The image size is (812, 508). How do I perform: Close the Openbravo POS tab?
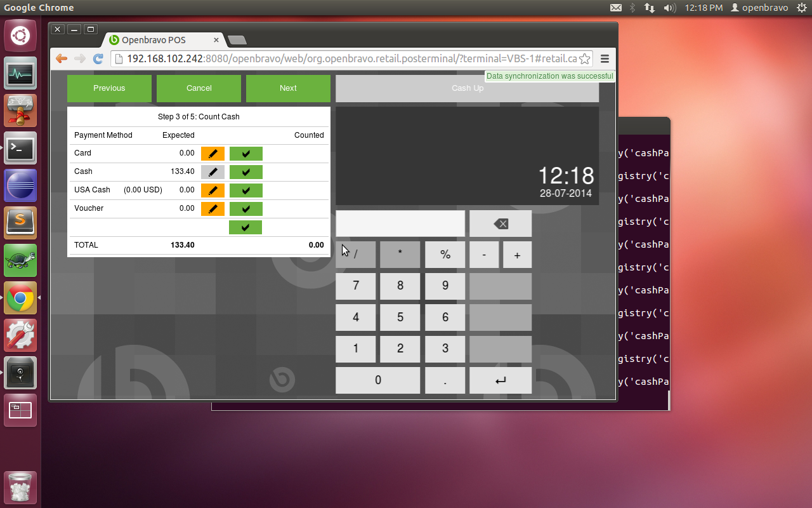[x=216, y=40]
